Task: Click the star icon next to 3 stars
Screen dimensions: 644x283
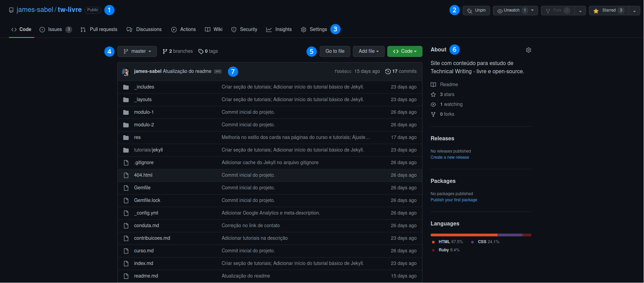Action: [x=433, y=95]
